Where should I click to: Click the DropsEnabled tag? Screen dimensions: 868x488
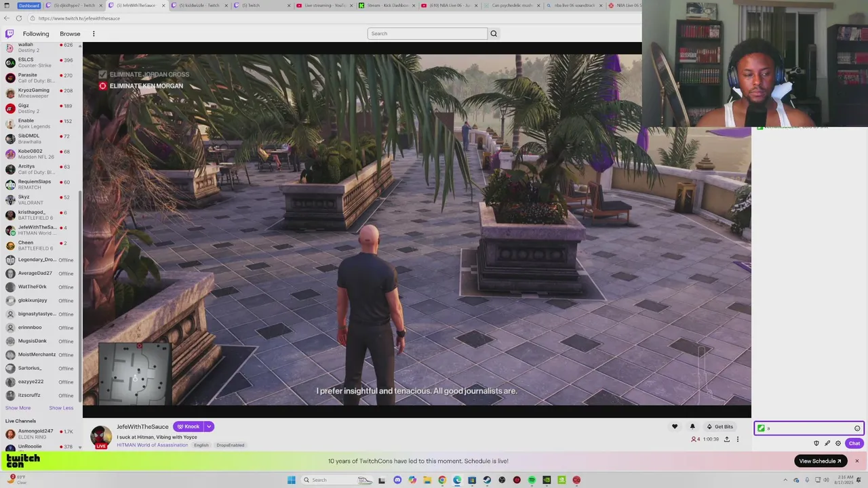coord(231,445)
